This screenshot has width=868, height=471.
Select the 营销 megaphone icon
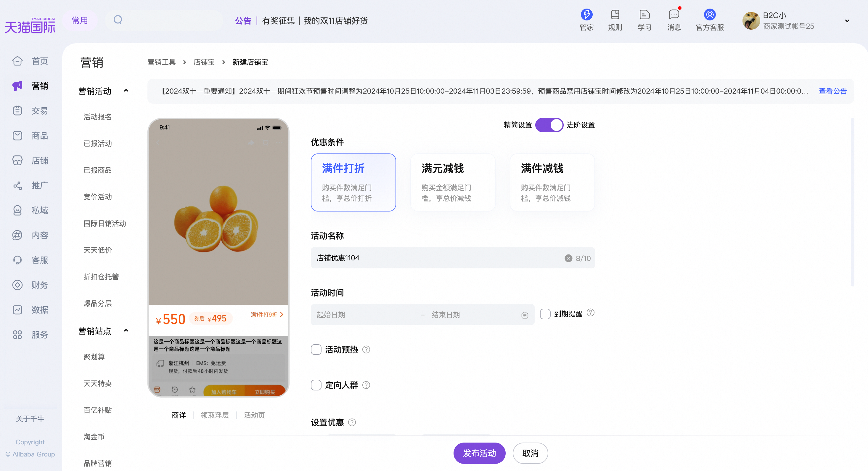(x=17, y=86)
